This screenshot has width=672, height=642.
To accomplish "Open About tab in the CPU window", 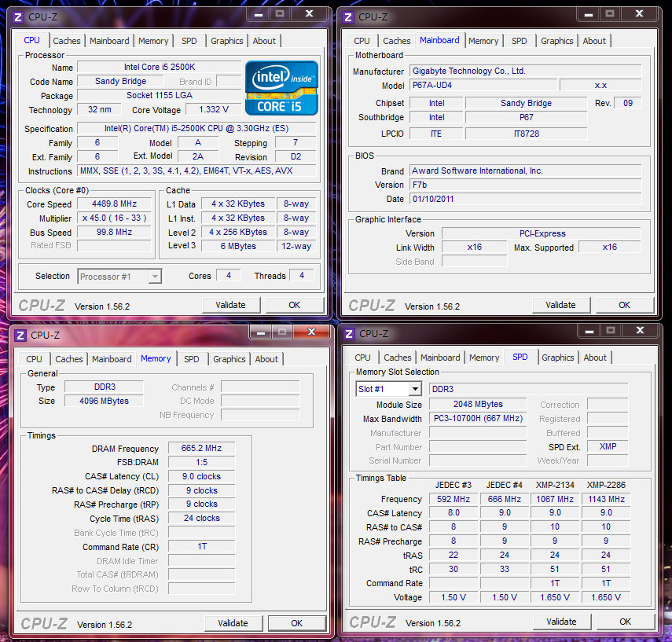I will [x=264, y=41].
